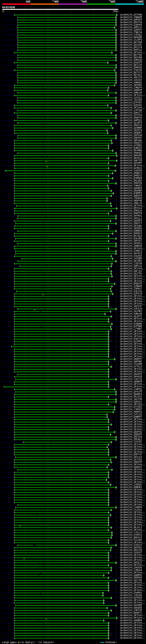Click hit label UniRef100_O82574

pos(131,130)
